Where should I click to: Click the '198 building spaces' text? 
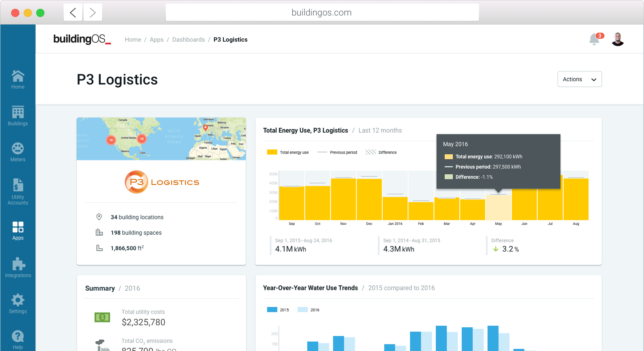click(136, 233)
